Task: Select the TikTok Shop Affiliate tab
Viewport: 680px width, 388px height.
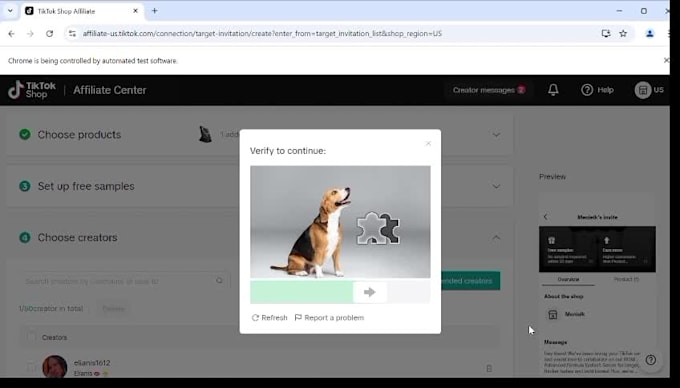Action: pos(82,11)
